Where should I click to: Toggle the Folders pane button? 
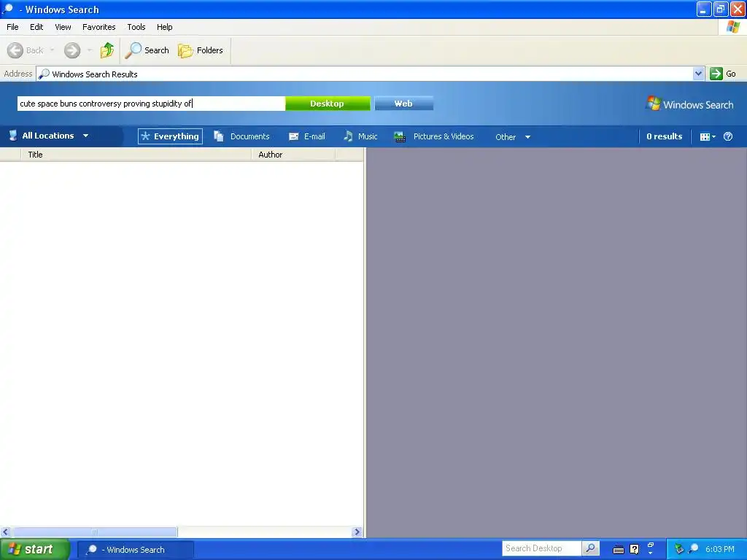[x=200, y=50]
